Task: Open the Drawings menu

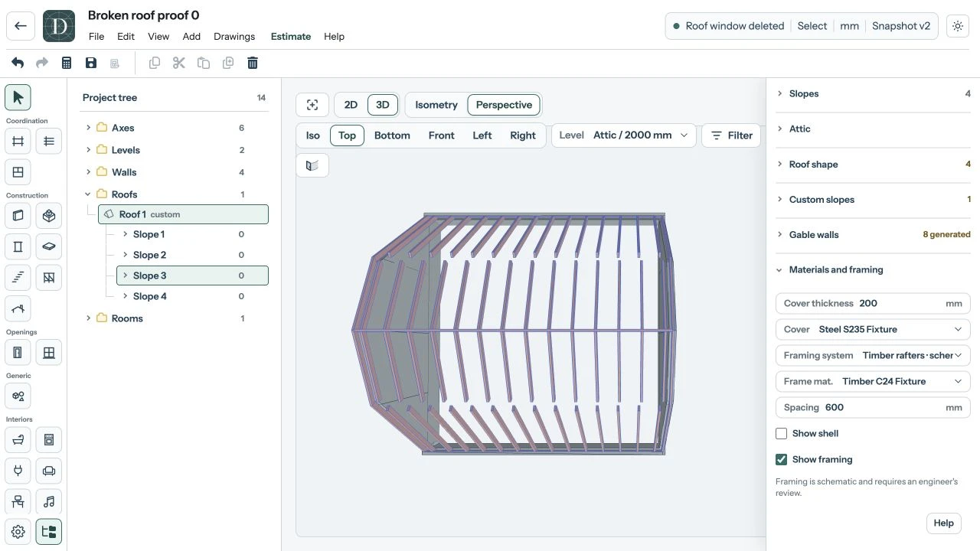Action: tap(234, 37)
